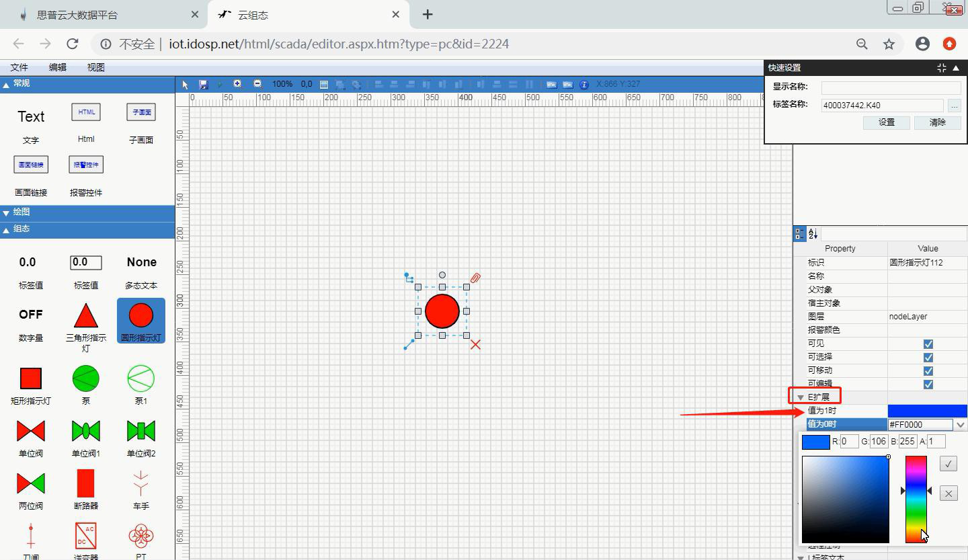The width and height of the screenshot is (968, 560).
Task: Click the 值为1时 blue color swatch
Action: pos(927,411)
